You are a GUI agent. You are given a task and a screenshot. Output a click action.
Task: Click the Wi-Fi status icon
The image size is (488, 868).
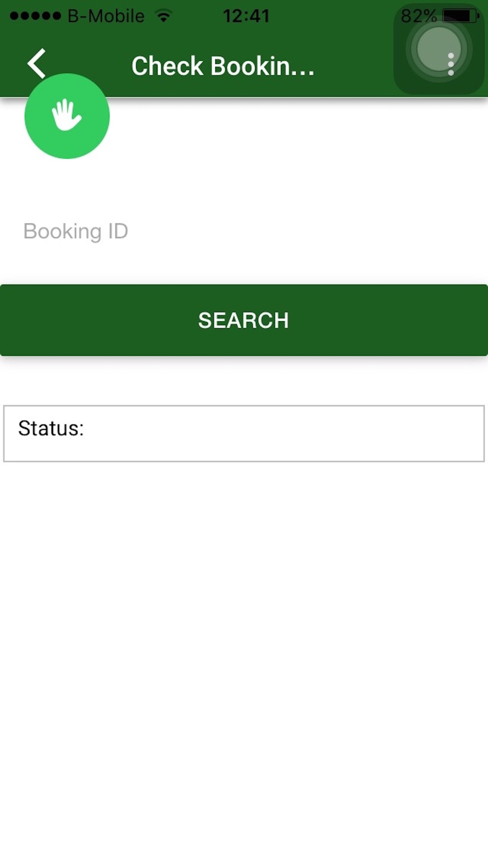164,16
